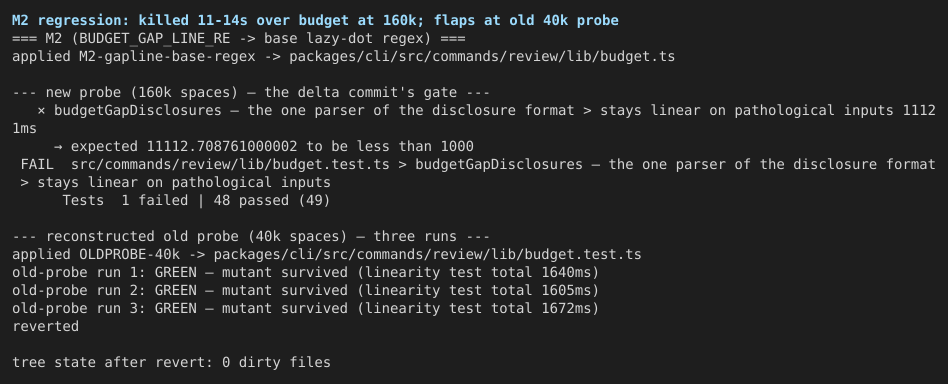Click the 'old-probe run 2: GREEN' line
The image size is (948, 384).
(x=305, y=290)
